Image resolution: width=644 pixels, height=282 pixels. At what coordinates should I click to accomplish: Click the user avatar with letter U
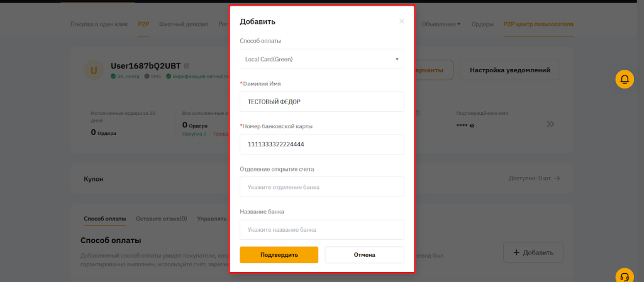(94, 70)
